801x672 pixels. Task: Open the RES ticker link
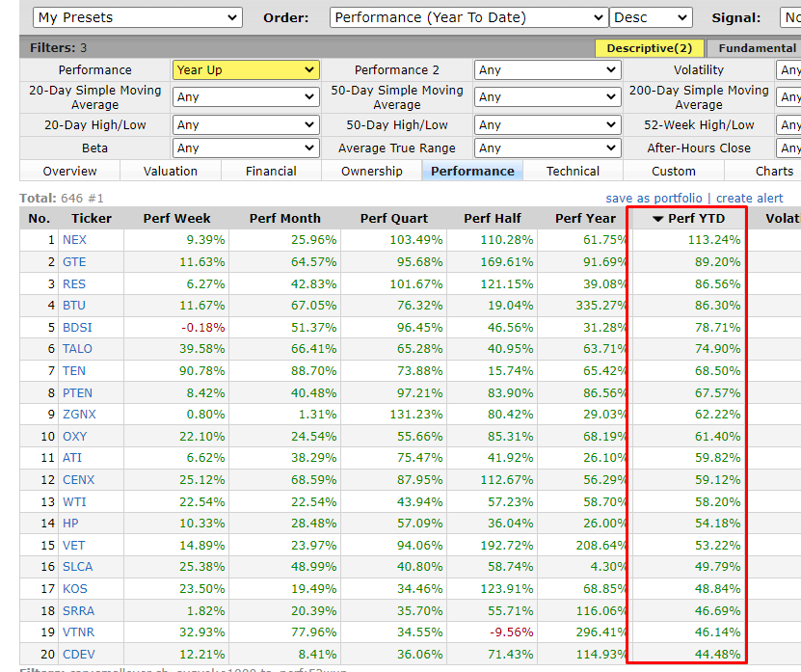(74, 284)
